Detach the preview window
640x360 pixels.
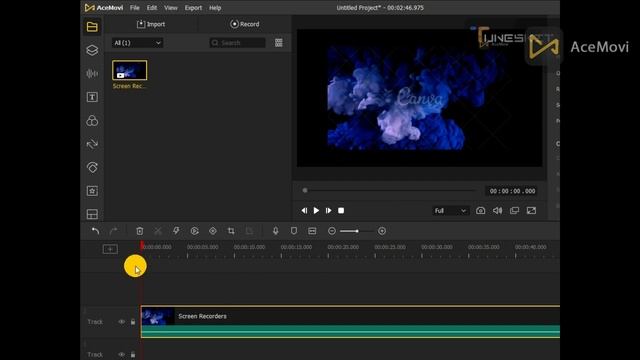[514, 211]
